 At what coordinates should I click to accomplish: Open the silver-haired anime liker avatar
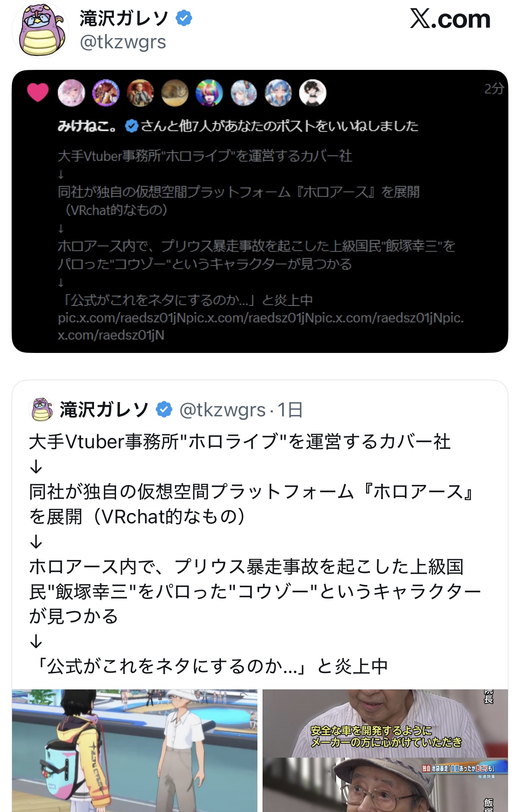pos(244,93)
